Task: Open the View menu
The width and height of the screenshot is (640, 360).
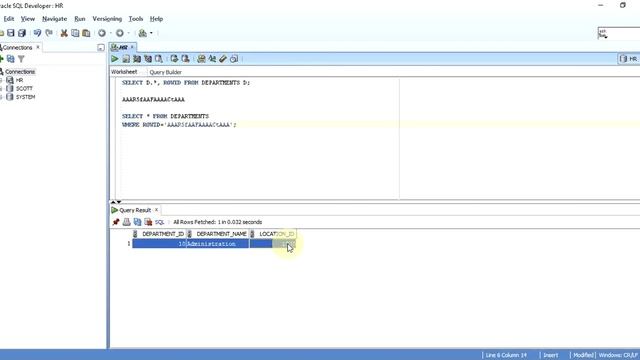Action: 28,19
